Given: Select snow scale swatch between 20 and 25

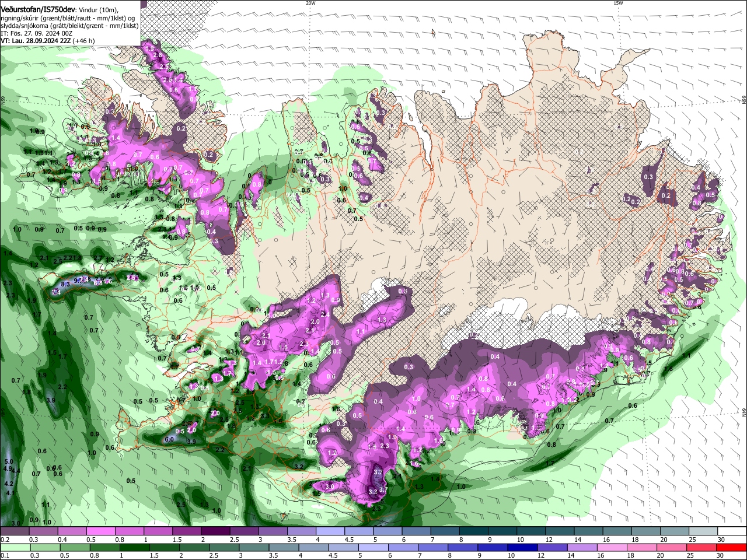Looking at the screenshot, I should point(675,531).
